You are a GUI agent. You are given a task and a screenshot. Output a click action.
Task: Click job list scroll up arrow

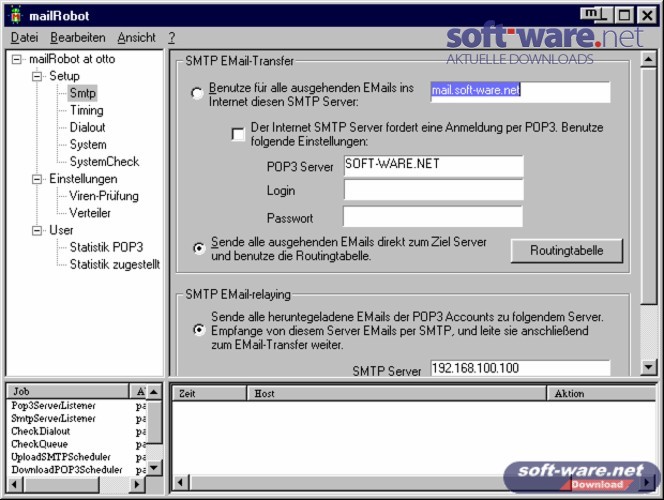point(154,392)
